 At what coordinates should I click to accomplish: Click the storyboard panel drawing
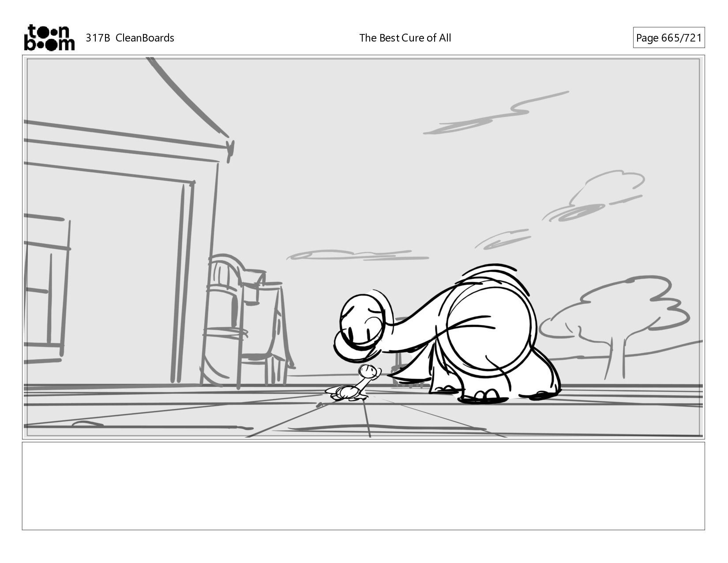tap(363, 247)
